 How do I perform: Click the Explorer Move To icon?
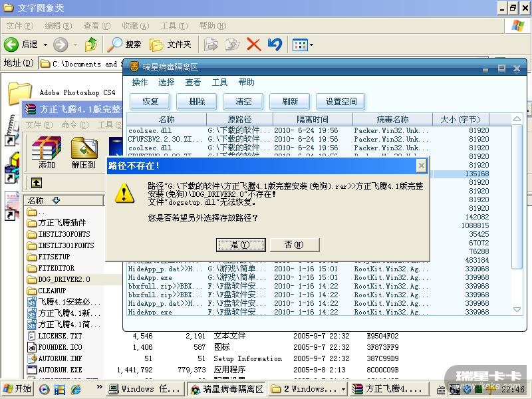coord(211,45)
